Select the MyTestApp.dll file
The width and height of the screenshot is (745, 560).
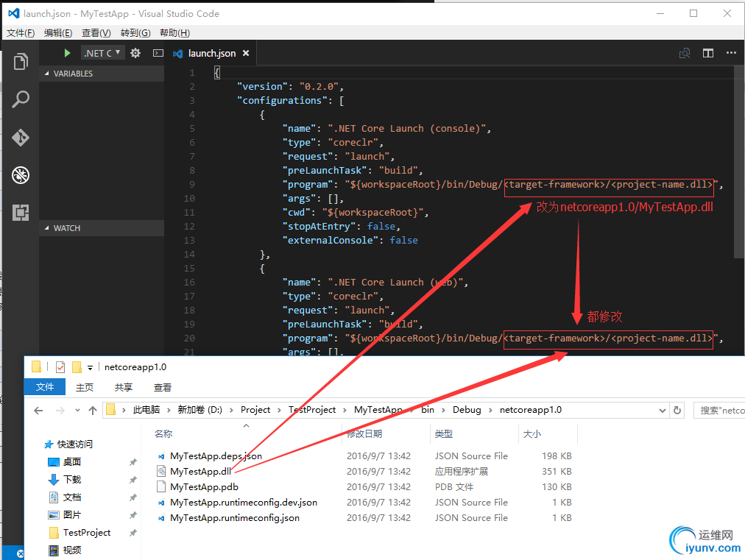[x=200, y=471]
